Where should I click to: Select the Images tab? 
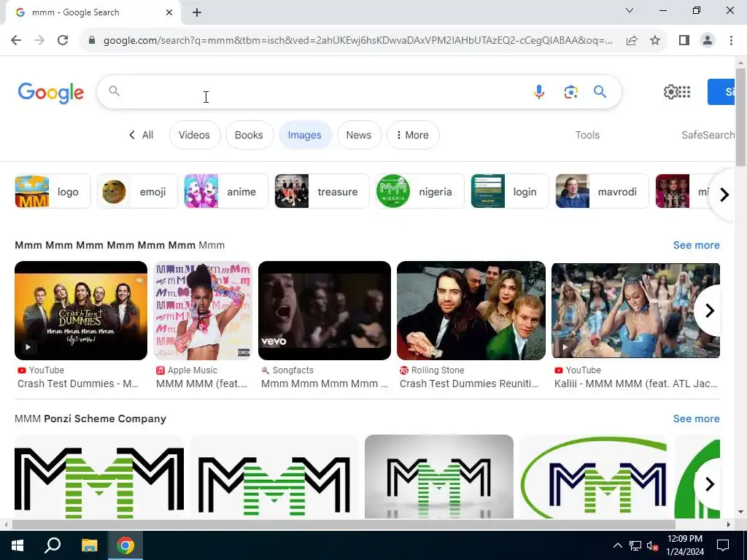click(305, 135)
